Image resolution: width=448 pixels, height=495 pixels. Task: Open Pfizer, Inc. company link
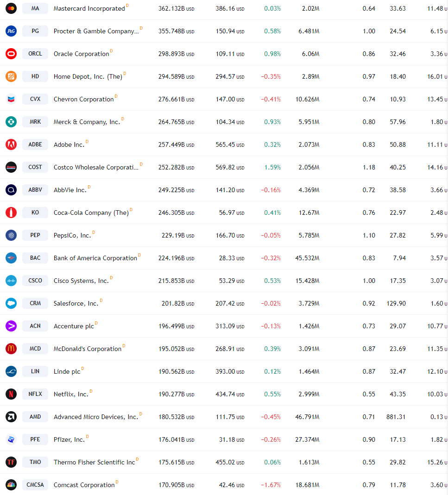coord(69,440)
